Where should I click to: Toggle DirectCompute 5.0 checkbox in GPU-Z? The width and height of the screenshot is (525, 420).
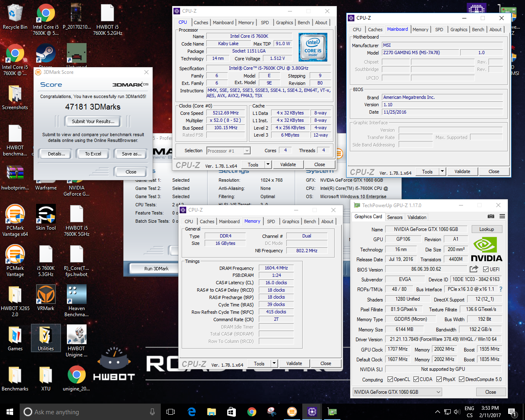[461, 379]
